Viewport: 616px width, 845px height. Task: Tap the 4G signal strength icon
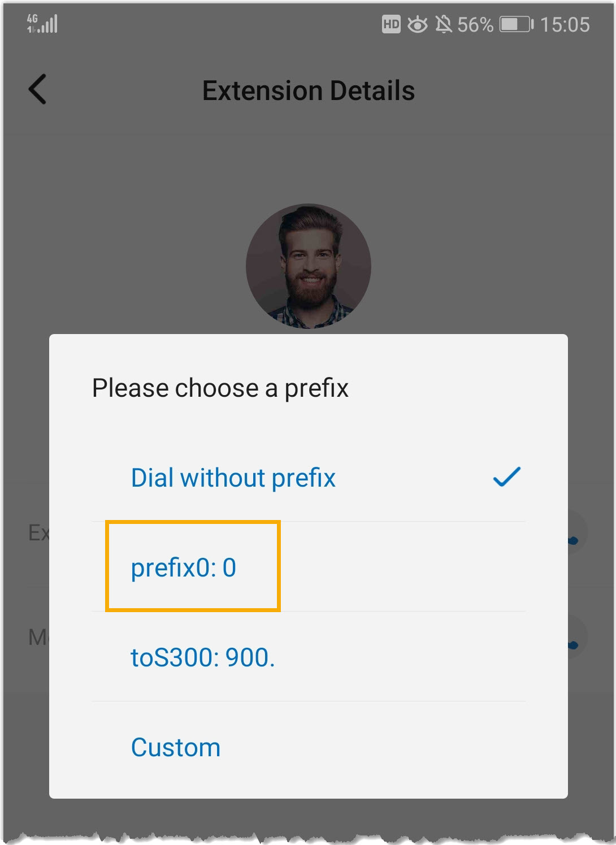[x=42, y=24]
